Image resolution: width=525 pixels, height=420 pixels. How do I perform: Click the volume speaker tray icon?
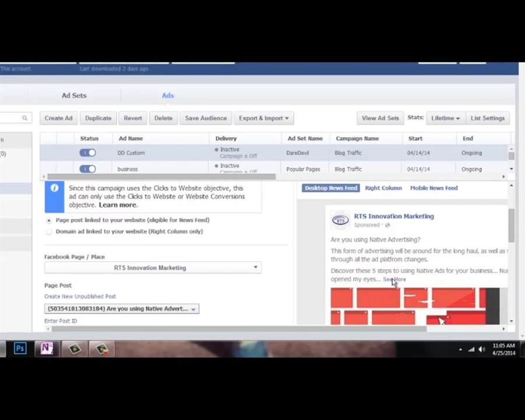click(x=482, y=349)
